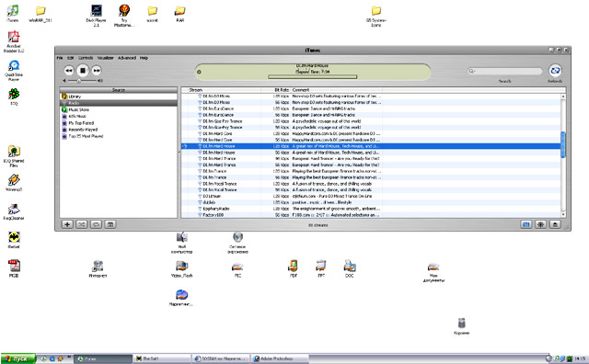Open the Корзина recycle bin icon

(x=462, y=326)
